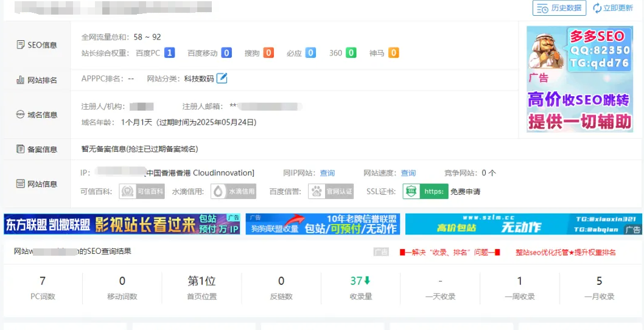Viewport: 644px width, 330px height.
Task: Click the 360 weight badge
Action: 351,53
